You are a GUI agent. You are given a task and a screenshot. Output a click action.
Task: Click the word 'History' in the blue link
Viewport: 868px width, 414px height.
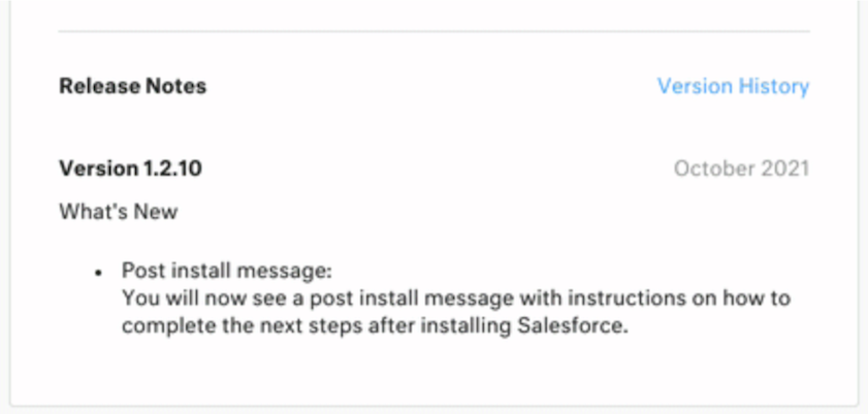774,86
